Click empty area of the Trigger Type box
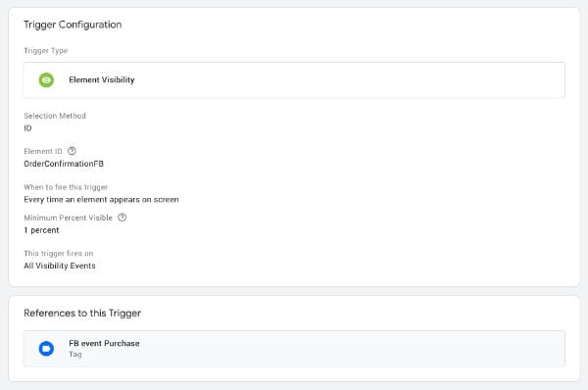The height and width of the screenshot is (390, 588). (349, 80)
